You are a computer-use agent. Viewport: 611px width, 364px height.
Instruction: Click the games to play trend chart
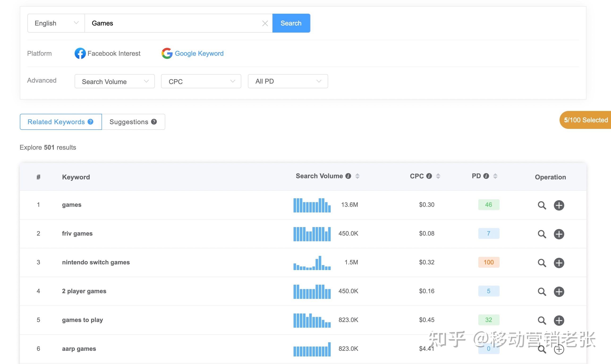pos(312,320)
